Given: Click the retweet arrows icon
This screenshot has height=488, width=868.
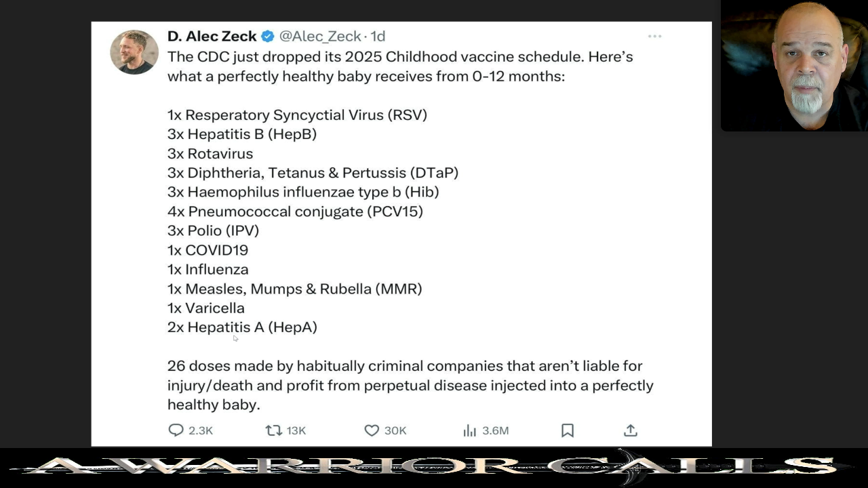Looking at the screenshot, I should click(x=273, y=430).
